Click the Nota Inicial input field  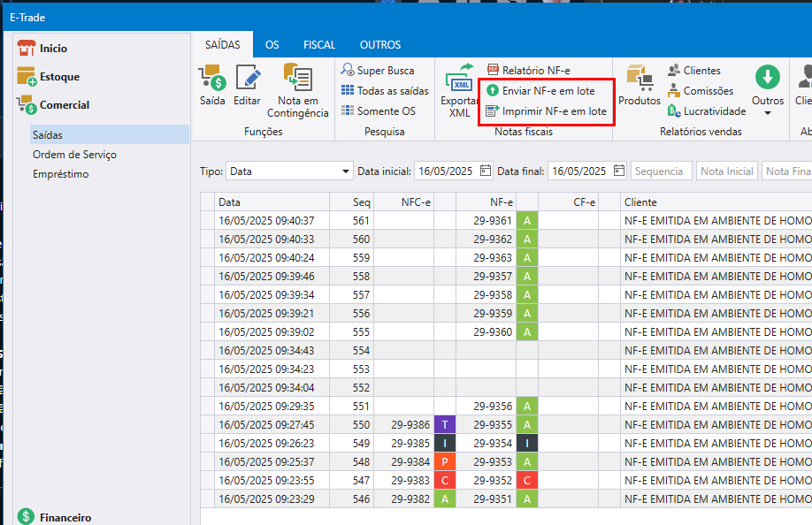(x=727, y=171)
